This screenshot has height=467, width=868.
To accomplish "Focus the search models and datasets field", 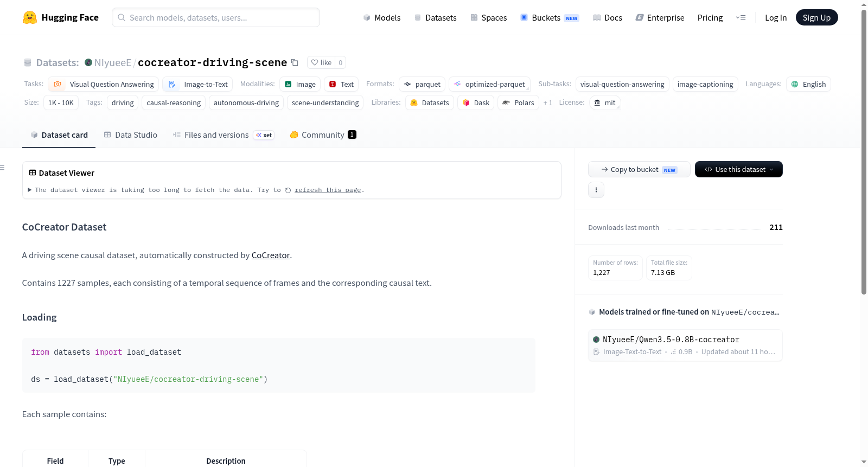I will 216,17.
